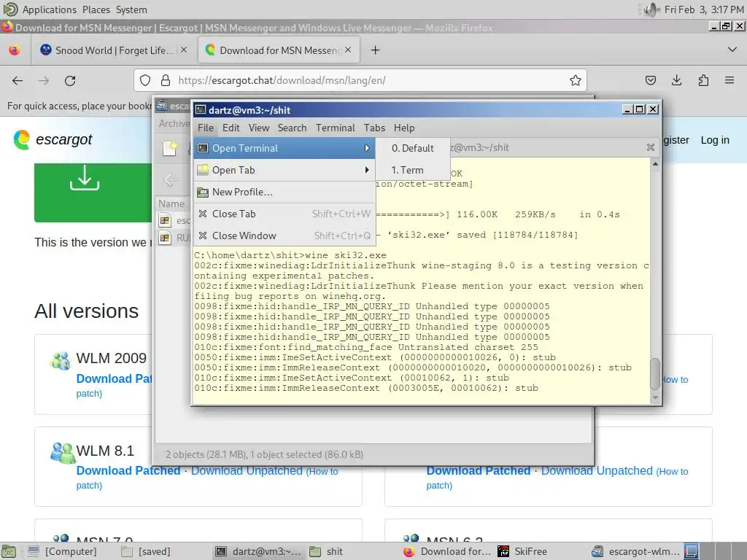This screenshot has height=560, width=747.
Task: Click the clock showing Fri Feb 3
Action: [x=704, y=9]
